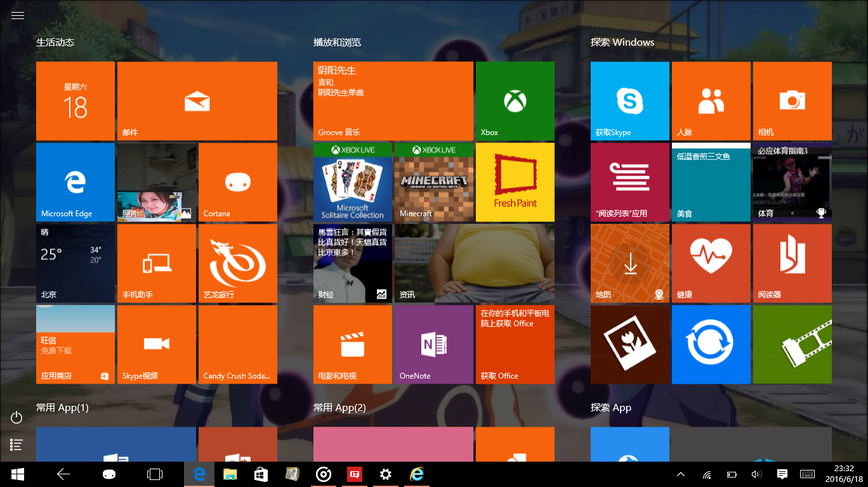The height and width of the screenshot is (487, 868).
Task: Launch Xbox from its green tile
Action: (515, 100)
